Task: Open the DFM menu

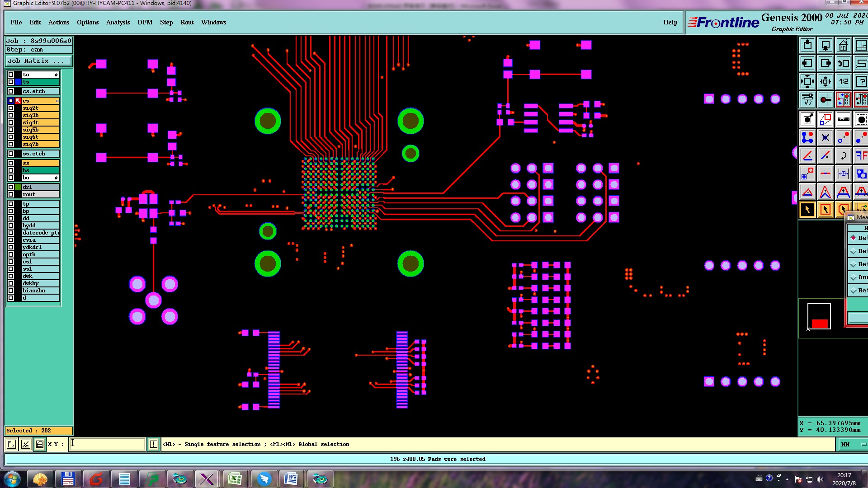Action: click(x=145, y=22)
